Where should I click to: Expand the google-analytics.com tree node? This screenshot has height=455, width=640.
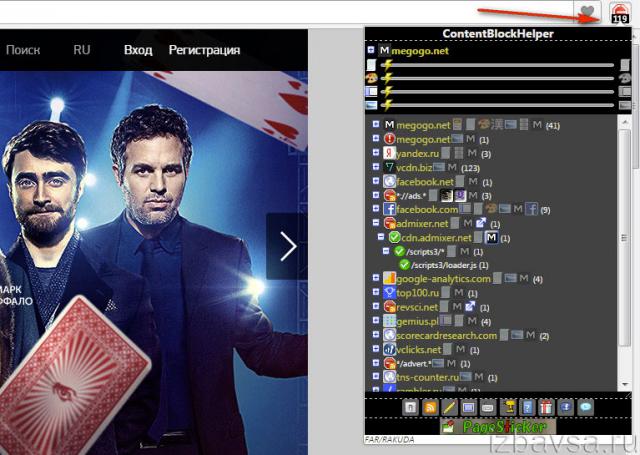(x=376, y=278)
